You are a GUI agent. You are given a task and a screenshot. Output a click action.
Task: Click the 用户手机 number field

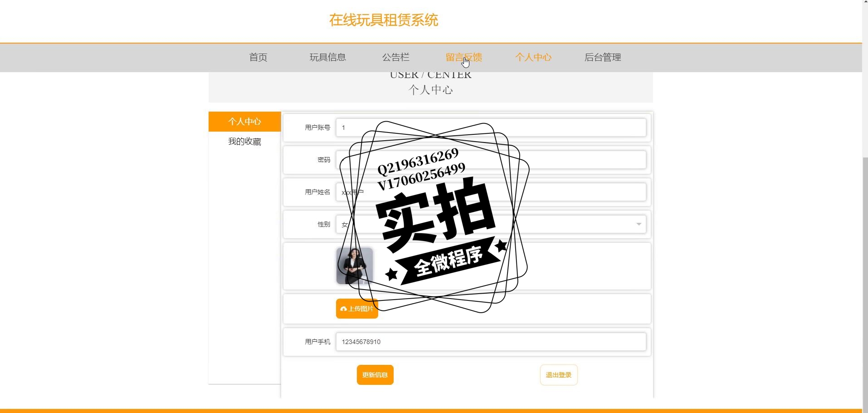[x=491, y=342]
